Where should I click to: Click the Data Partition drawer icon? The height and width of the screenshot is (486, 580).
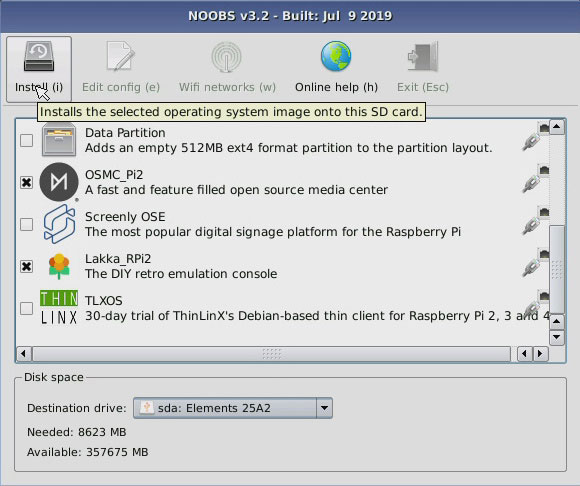coord(59,140)
